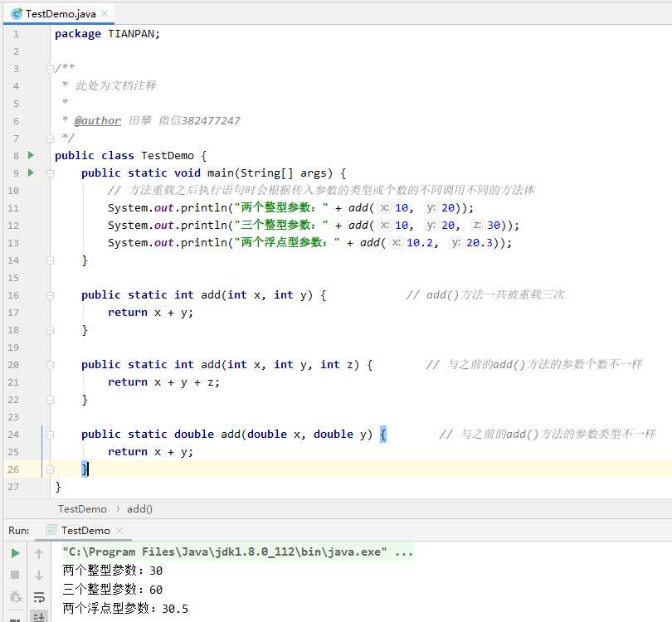This screenshot has height=622, width=672.
Task: Click TestDemo in the breadcrumb bar
Action: pyautogui.click(x=82, y=509)
